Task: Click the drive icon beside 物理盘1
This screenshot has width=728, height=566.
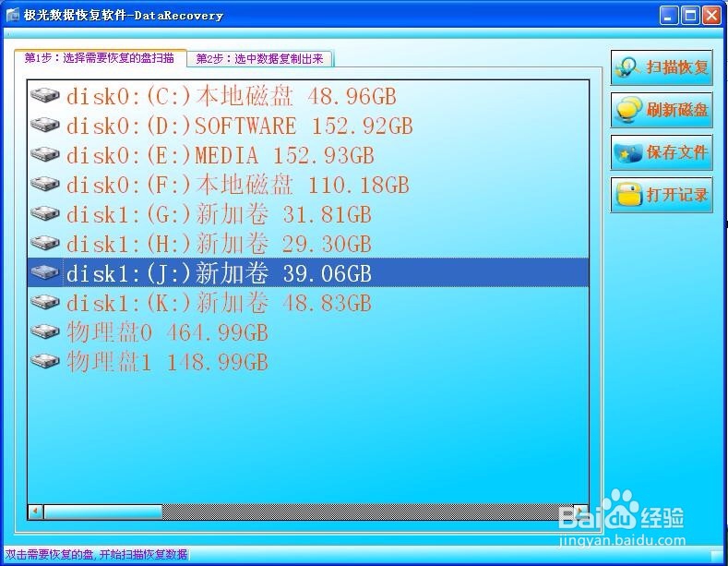Action: [45, 361]
